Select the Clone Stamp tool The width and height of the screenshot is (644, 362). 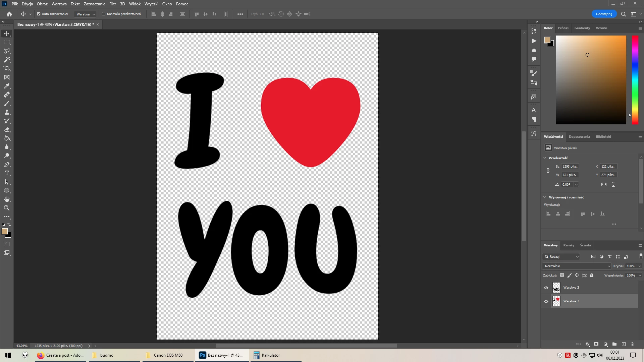pos(7,112)
